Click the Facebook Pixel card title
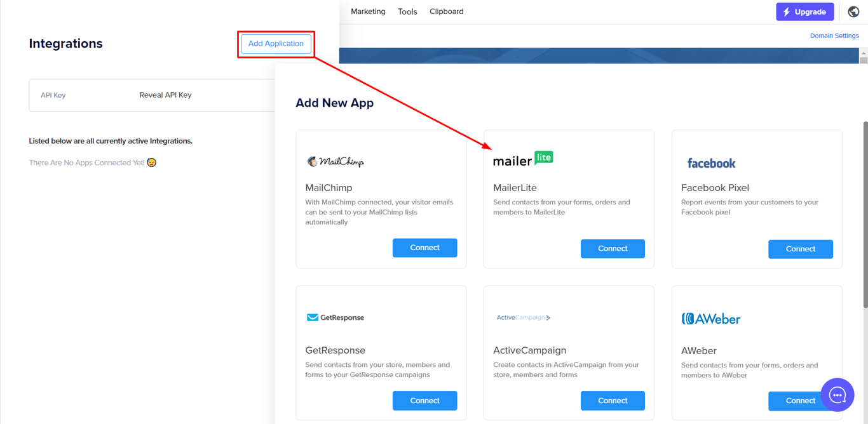This screenshot has width=868, height=424. click(x=715, y=188)
